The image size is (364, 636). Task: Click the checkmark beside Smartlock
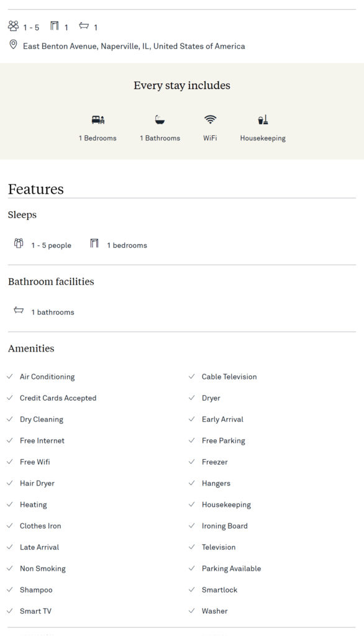(x=191, y=589)
